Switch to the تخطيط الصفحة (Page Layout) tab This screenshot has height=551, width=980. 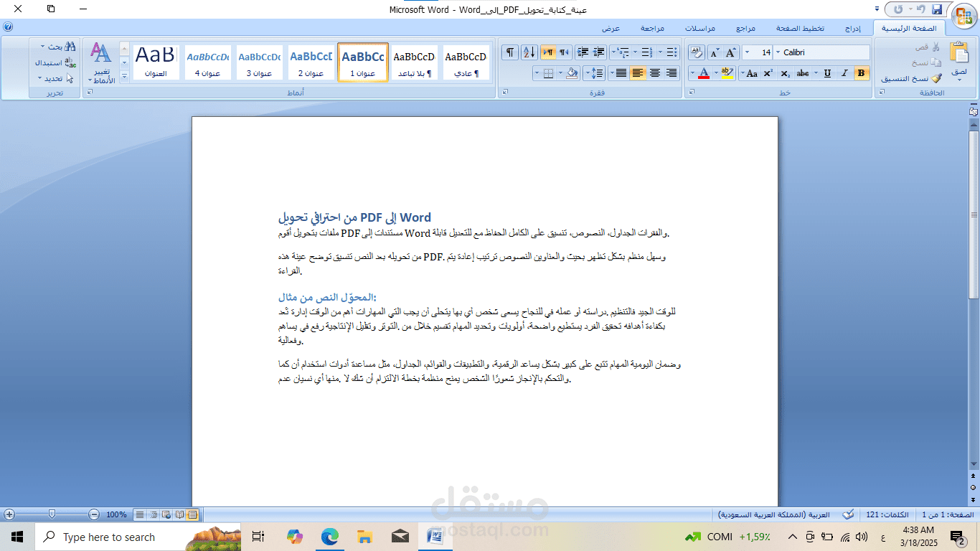[800, 29]
